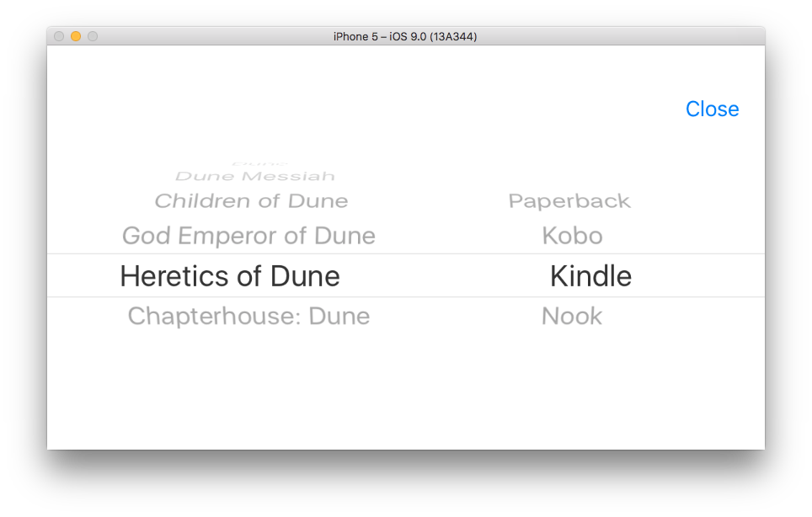Choose Children of Dune from the picker
This screenshot has width=812, height=517.
[251, 200]
